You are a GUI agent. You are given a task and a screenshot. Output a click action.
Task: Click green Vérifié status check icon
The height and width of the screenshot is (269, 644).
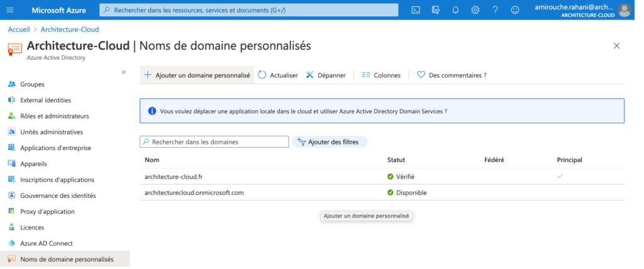390,177
